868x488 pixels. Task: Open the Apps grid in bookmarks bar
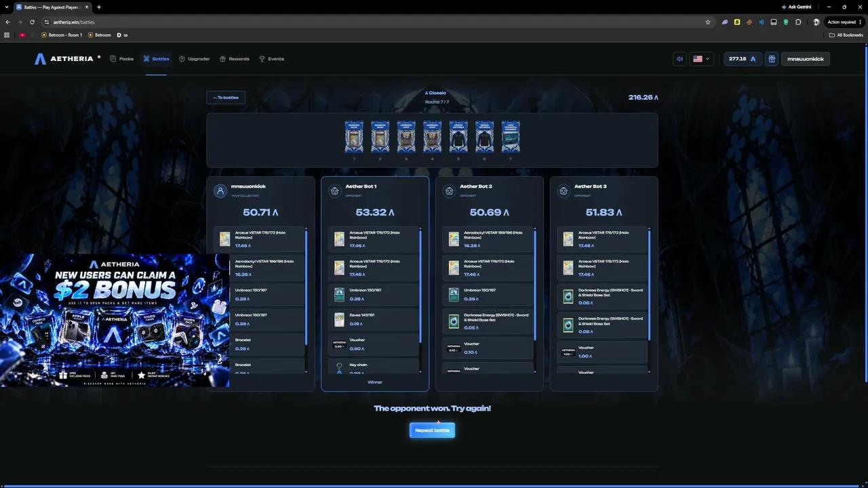(x=7, y=35)
